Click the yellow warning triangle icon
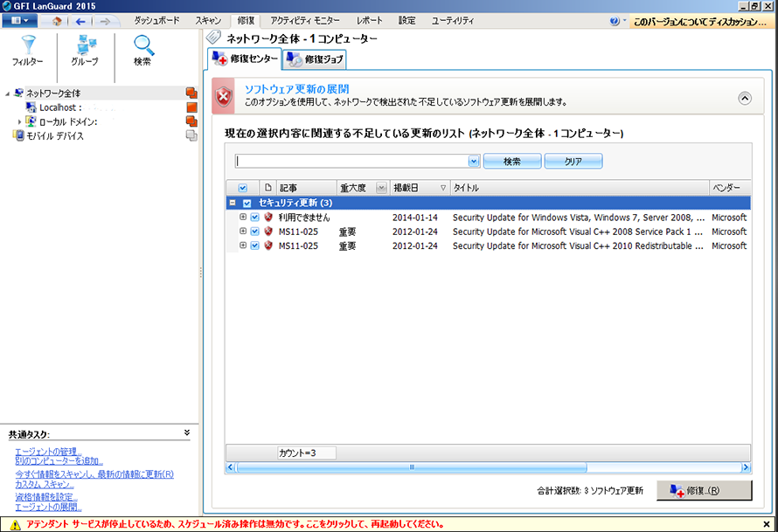778x532 pixels. coord(15,524)
